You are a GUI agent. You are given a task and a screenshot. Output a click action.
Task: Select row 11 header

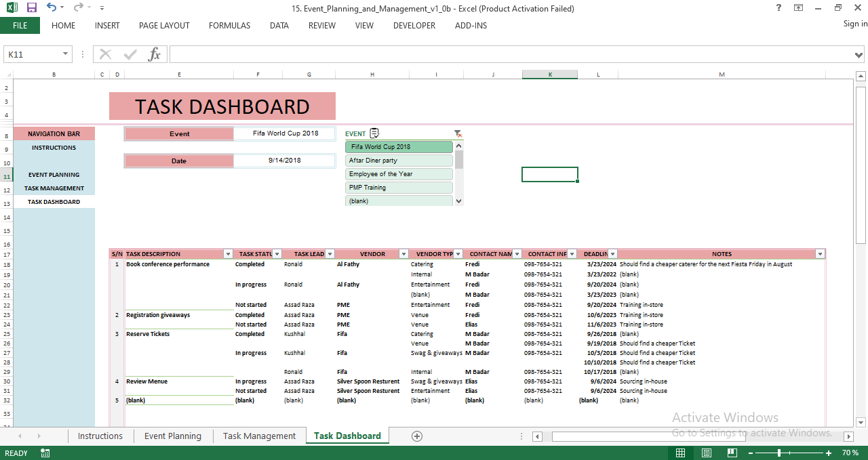tap(6, 176)
